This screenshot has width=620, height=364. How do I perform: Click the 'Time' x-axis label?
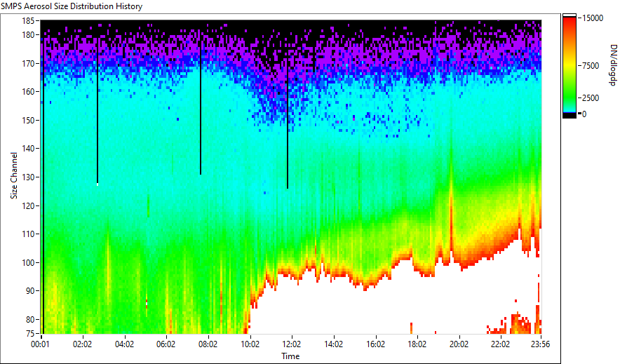pos(290,356)
